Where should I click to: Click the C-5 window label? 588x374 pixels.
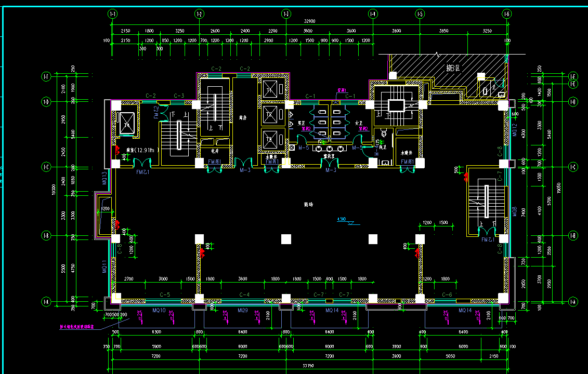[x=165, y=295]
